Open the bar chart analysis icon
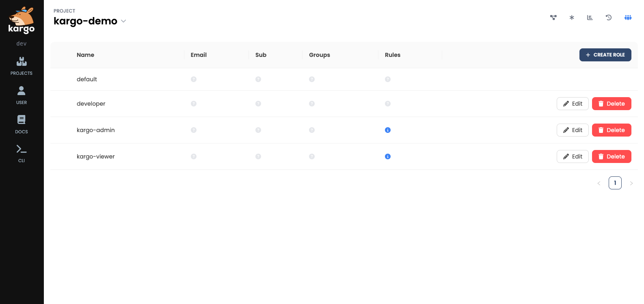 click(x=590, y=17)
